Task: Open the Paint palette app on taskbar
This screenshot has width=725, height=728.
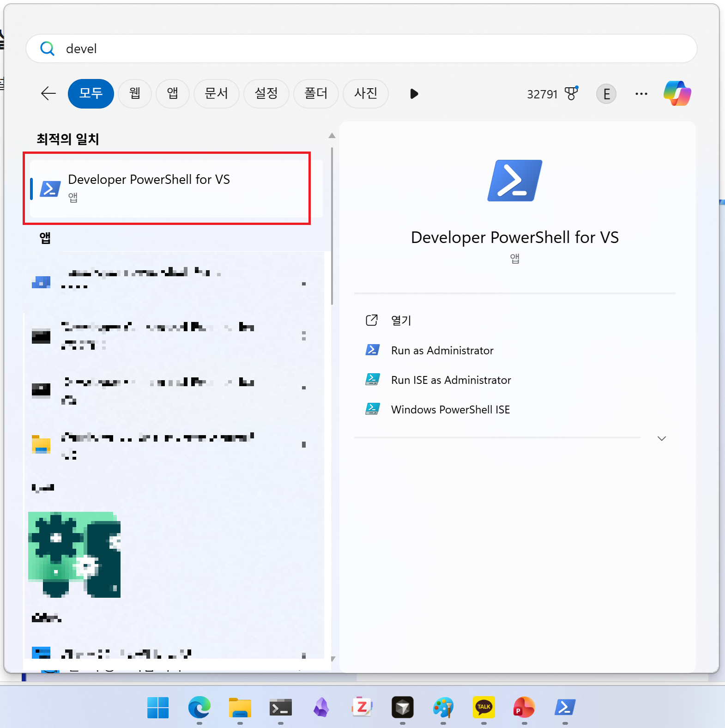Action: coord(443,708)
